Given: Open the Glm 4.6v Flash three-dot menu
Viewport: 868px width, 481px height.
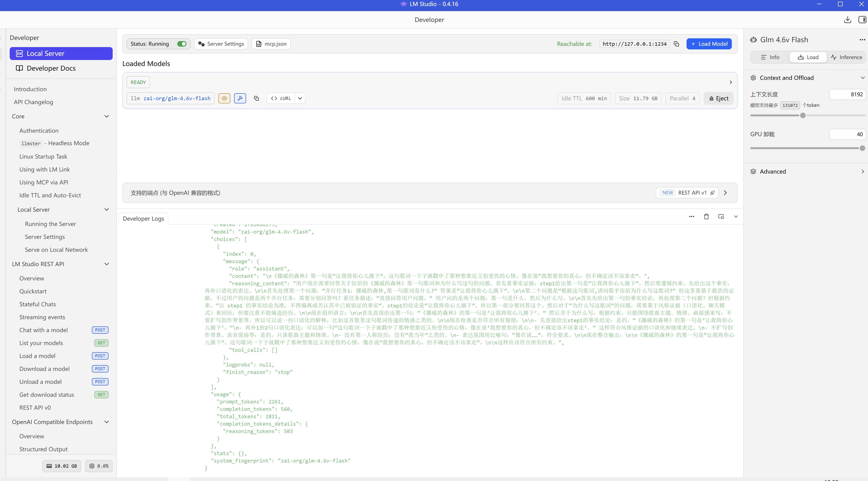Looking at the screenshot, I should 862,40.
